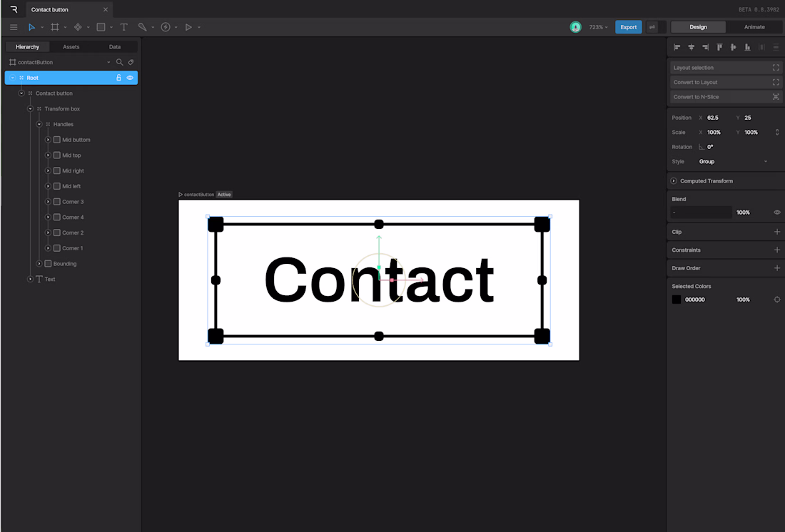Click Convert to N-Slice
This screenshot has width=785, height=532.
click(726, 96)
